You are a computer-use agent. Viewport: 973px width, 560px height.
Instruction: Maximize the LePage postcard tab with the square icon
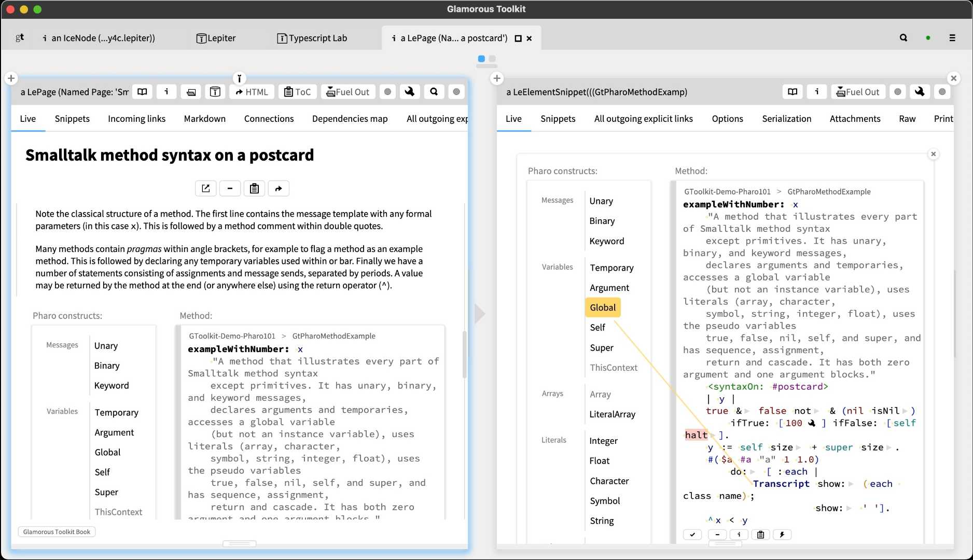click(x=518, y=38)
